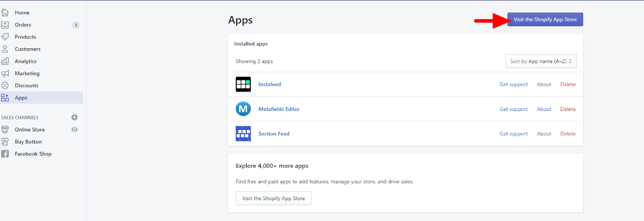Click the Orders inbox icon
Image resolution: width=644 pixels, height=221 pixels.
(x=5, y=25)
